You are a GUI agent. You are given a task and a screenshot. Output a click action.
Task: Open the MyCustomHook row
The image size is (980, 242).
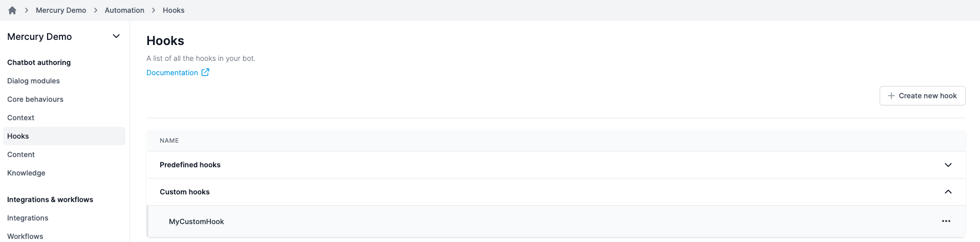click(x=556, y=221)
